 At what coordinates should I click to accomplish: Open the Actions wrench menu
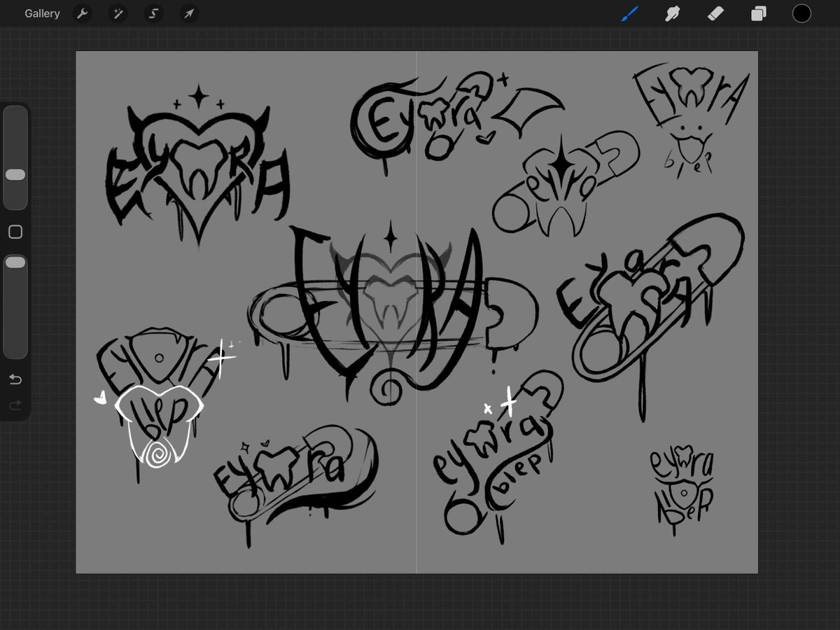click(x=83, y=13)
